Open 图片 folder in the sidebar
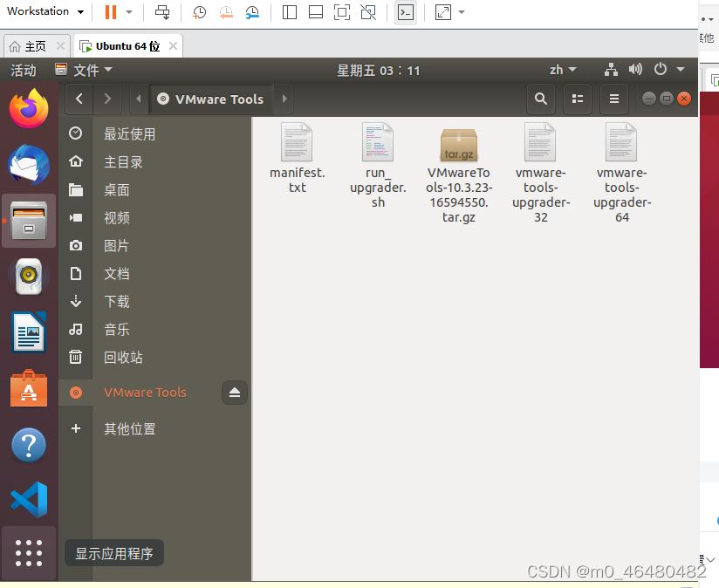The height and width of the screenshot is (588, 719). [x=155, y=246]
